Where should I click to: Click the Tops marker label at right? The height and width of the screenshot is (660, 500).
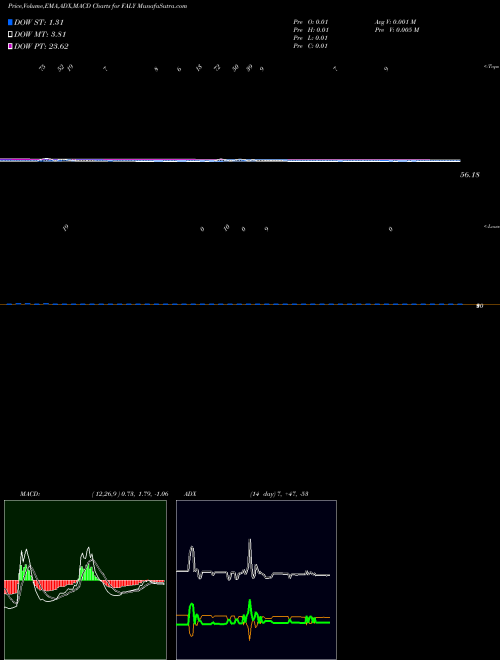492,67
